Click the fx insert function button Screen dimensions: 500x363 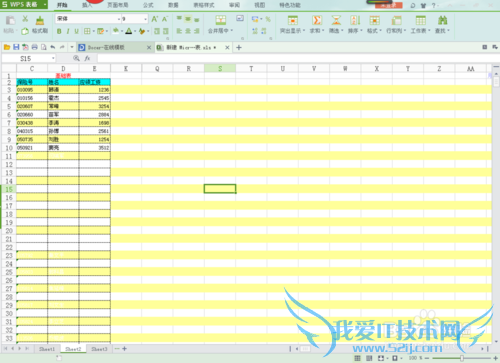tap(87, 58)
